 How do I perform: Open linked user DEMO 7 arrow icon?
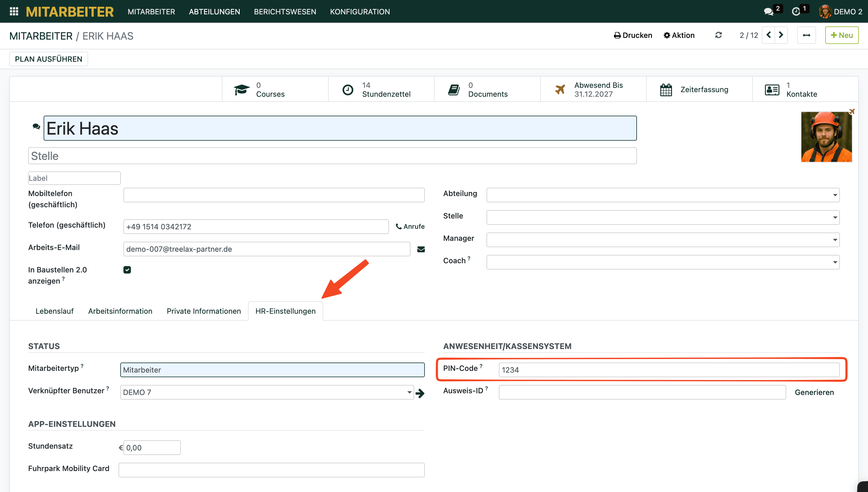[420, 393]
